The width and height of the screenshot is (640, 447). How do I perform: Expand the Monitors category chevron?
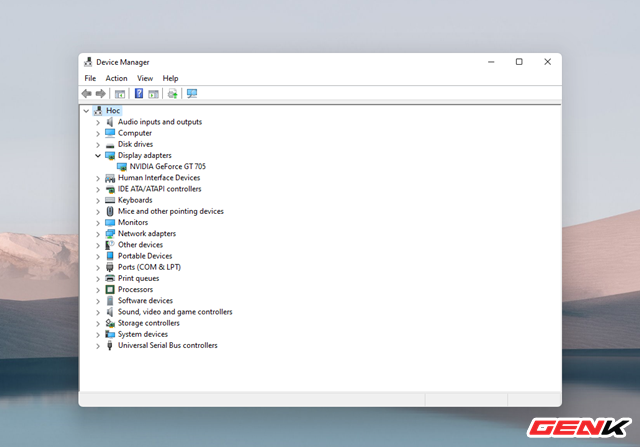[x=98, y=223]
